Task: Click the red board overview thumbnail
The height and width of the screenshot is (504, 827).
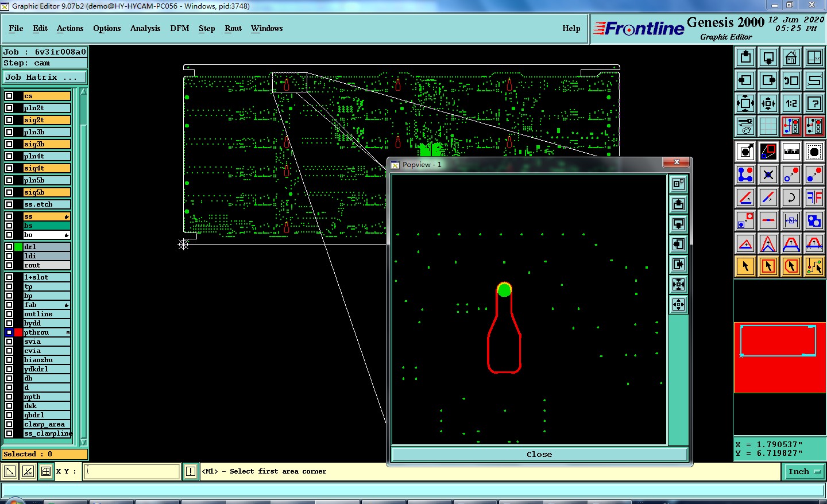Action: tap(780, 358)
